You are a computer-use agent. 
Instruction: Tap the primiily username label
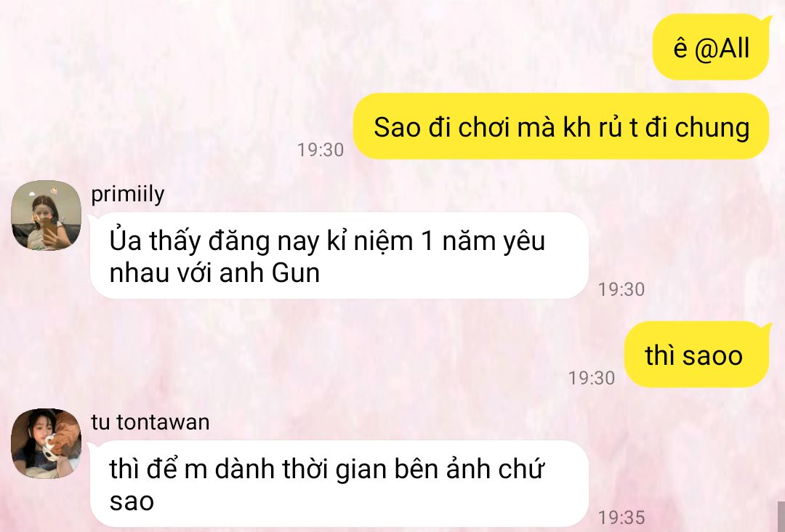128,194
